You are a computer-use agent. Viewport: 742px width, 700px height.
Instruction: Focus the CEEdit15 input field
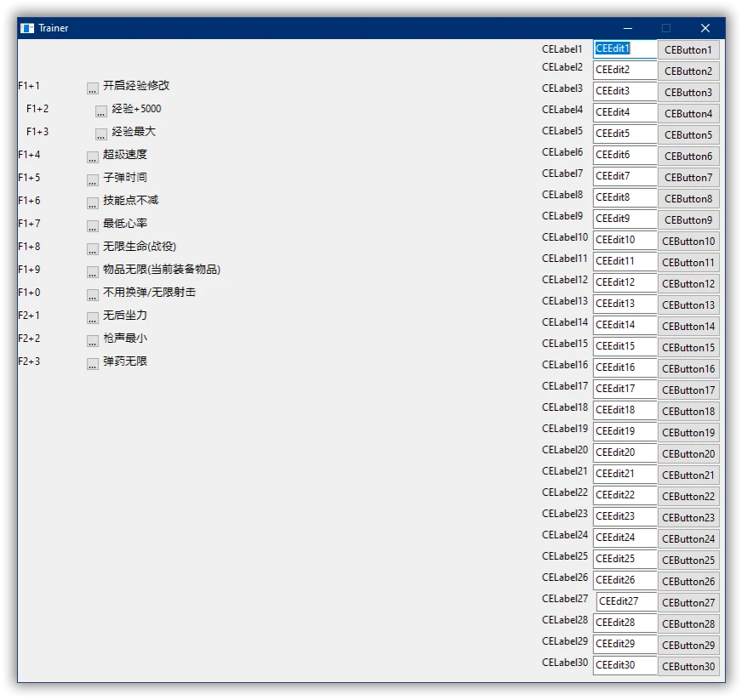point(625,347)
